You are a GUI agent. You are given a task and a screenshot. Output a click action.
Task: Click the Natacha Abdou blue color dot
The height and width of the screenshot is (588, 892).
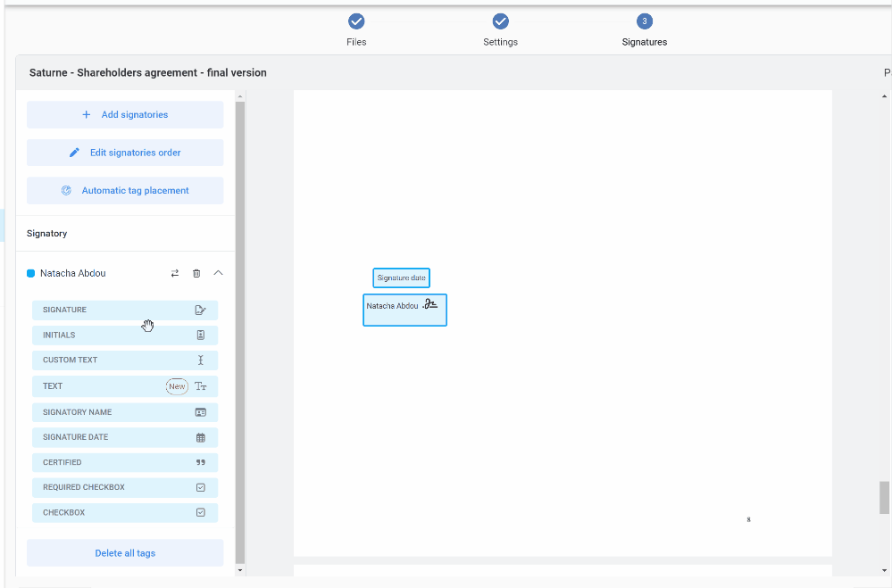point(31,273)
